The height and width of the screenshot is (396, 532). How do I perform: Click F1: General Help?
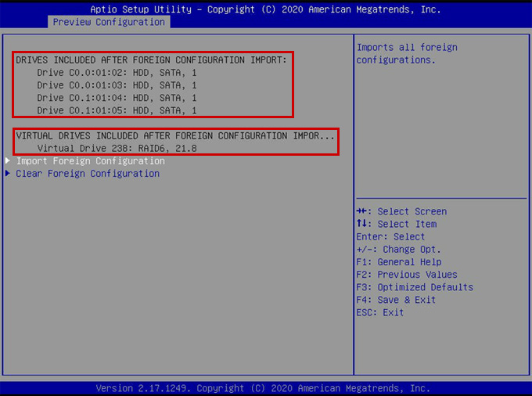pyautogui.click(x=398, y=262)
